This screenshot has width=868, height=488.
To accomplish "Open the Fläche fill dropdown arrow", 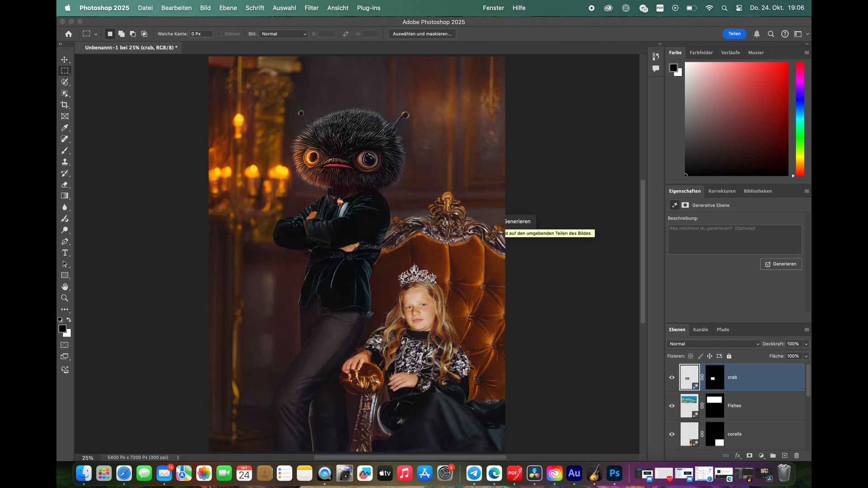I will (x=806, y=356).
